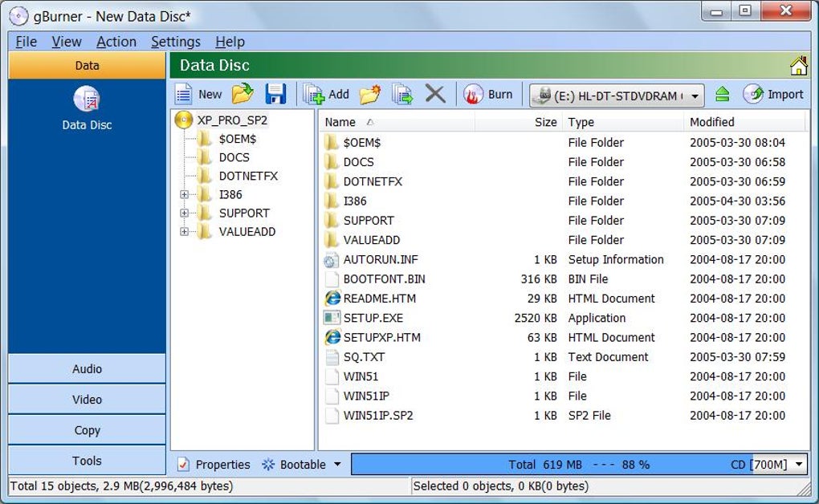The height and width of the screenshot is (504, 819).
Task: Create a new folder with the sparkle folder icon
Action: 370,95
